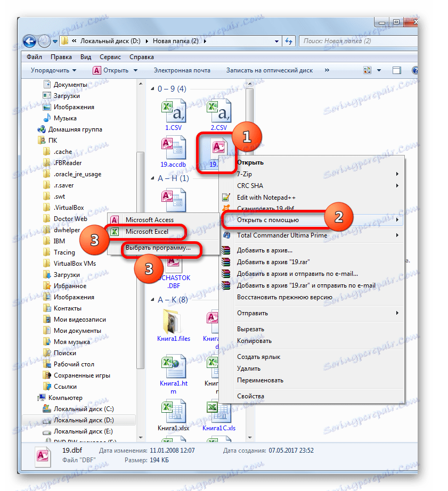Screen dimensions: 448x491
Task: Click Новая папка (2) breadcrumb
Action: pyautogui.click(x=175, y=41)
